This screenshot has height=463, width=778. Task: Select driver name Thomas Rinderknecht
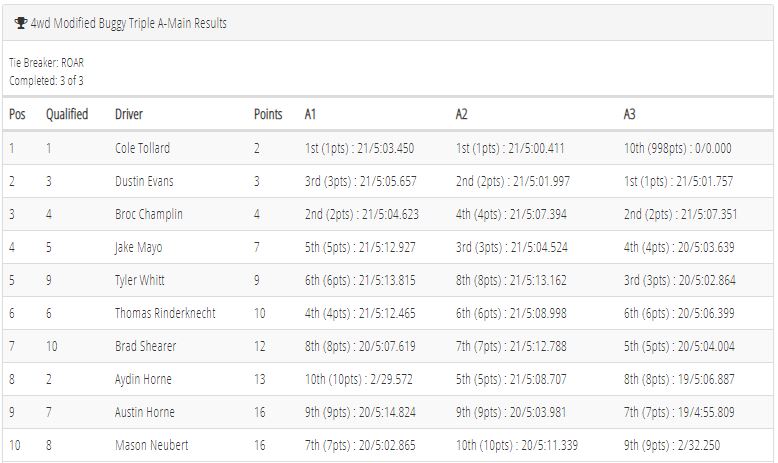click(165, 313)
